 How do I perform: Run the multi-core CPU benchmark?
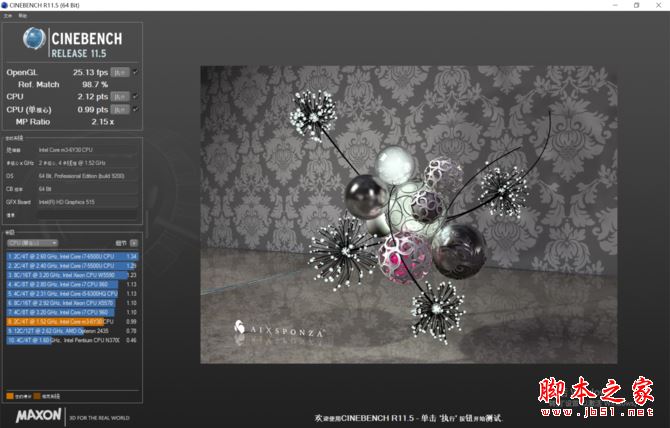120,97
